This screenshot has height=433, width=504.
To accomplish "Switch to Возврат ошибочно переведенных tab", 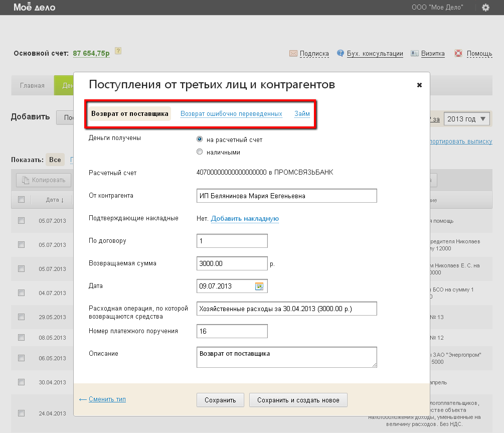I will [231, 113].
